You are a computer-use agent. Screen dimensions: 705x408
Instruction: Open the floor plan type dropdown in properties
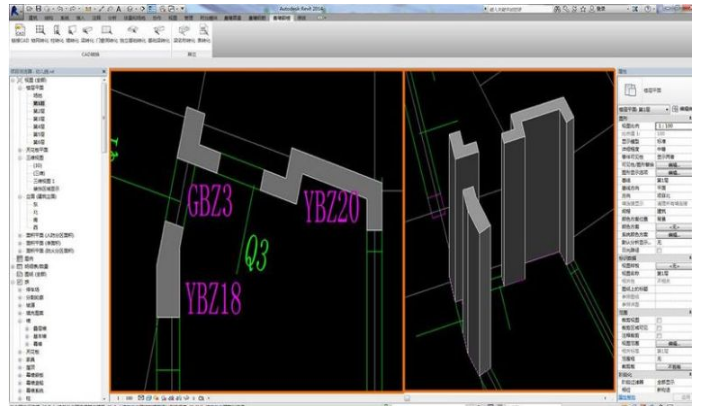point(644,109)
